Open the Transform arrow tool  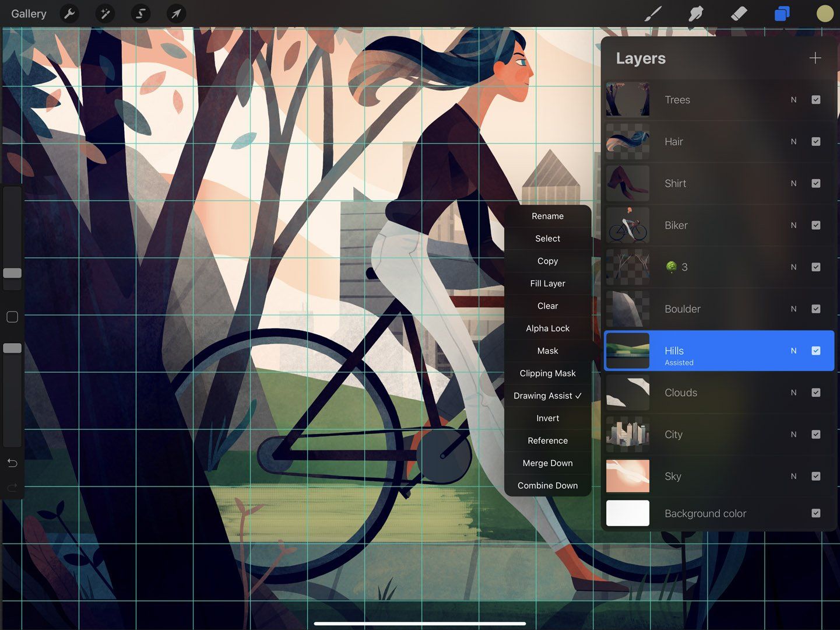[176, 13]
